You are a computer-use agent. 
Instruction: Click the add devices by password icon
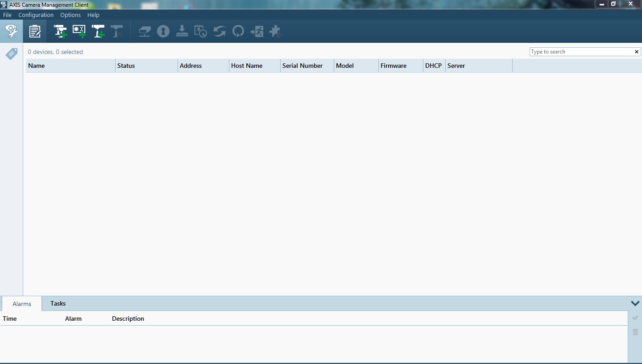[x=79, y=31]
